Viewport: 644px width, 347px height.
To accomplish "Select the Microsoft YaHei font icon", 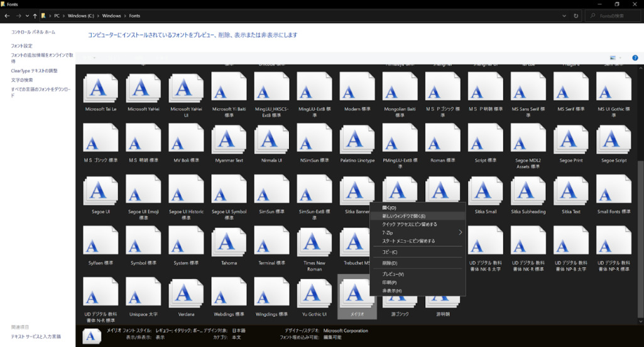I will [x=143, y=88].
